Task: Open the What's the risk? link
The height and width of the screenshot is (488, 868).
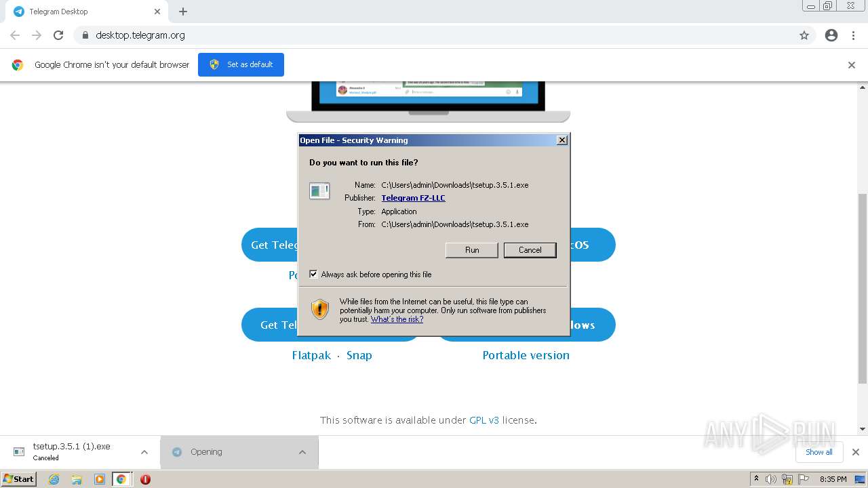Action: click(397, 319)
